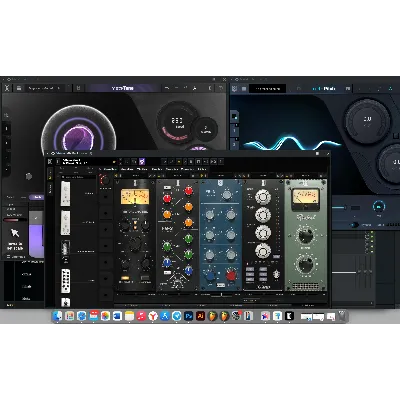This screenshot has width=400, height=400.
Task: Toggle the lit orange button on the black compressor
Action: pyautogui.click(x=125, y=278)
